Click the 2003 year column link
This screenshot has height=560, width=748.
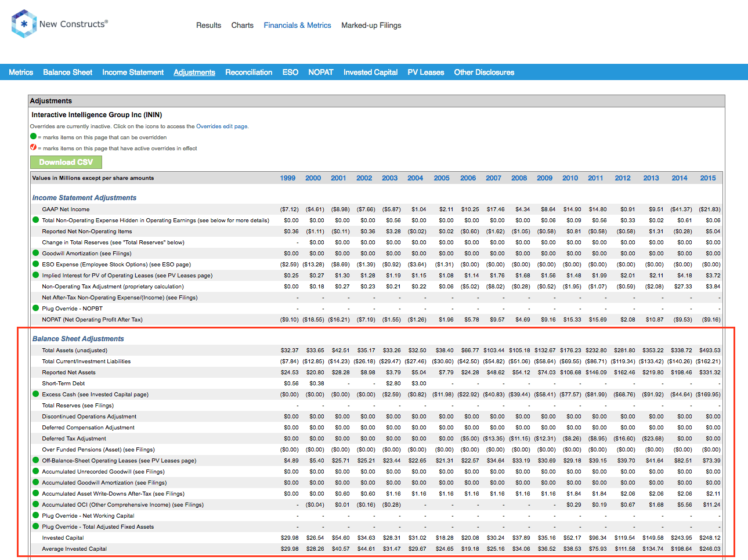pyautogui.click(x=390, y=178)
